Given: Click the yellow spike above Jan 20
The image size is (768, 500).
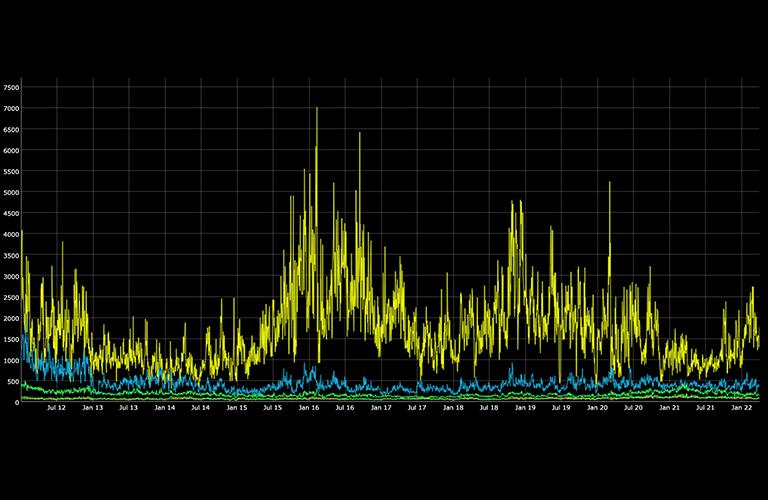Looking at the screenshot, I should [609, 183].
